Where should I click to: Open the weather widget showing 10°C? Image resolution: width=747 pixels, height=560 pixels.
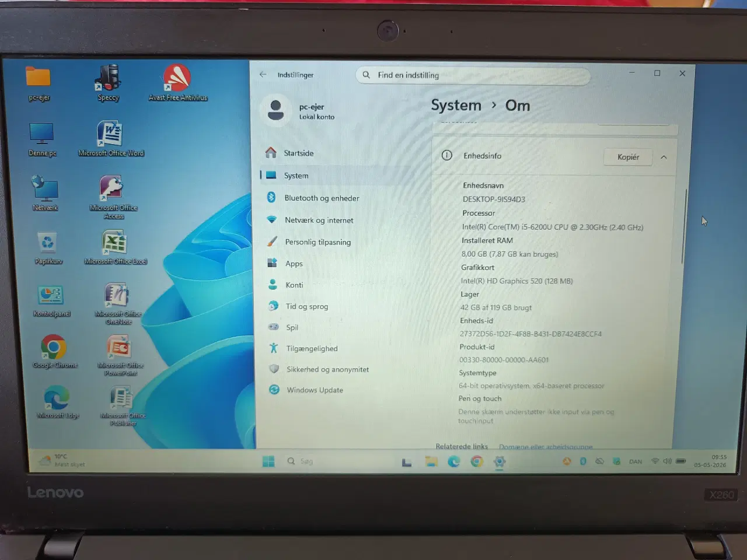(62, 460)
